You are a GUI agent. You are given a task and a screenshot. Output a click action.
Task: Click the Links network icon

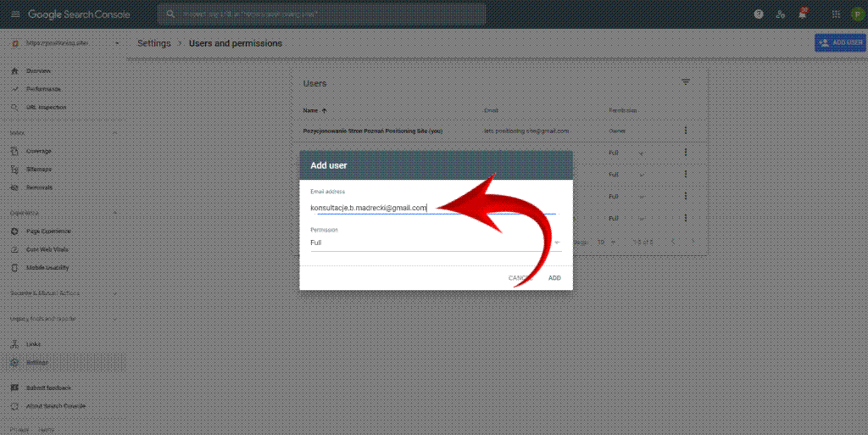[15, 344]
